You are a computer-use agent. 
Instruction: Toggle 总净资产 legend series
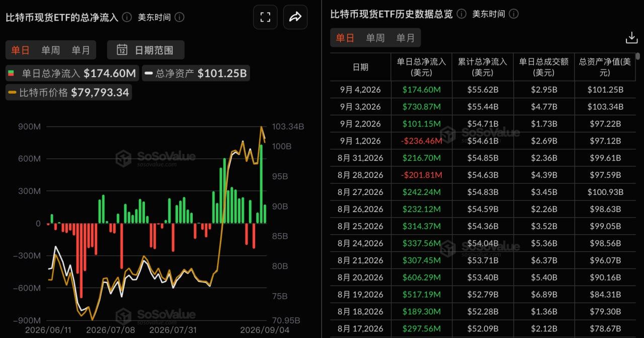(x=196, y=74)
